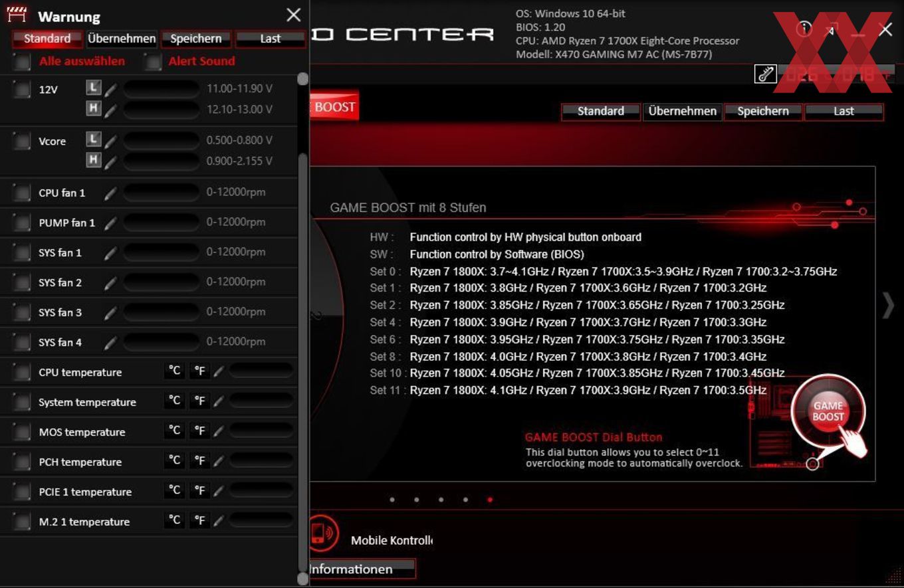The image size is (904, 588).
Task: Select the GAME BOOST tab
Action: tap(334, 106)
